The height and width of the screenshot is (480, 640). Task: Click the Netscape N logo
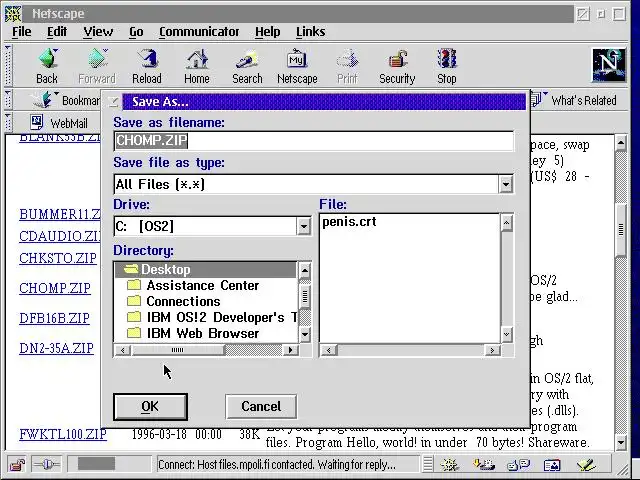(x=609, y=65)
